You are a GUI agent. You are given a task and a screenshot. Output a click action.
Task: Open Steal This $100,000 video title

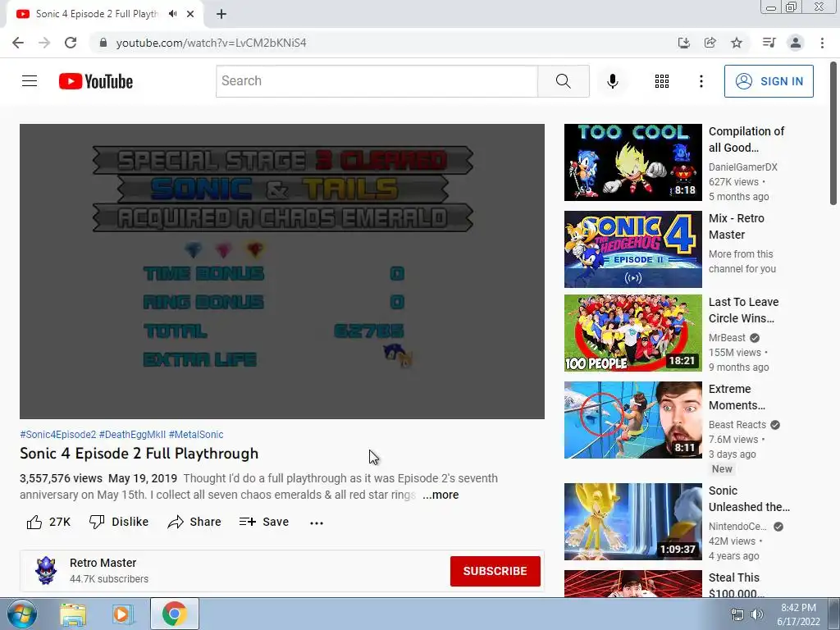(x=735, y=586)
